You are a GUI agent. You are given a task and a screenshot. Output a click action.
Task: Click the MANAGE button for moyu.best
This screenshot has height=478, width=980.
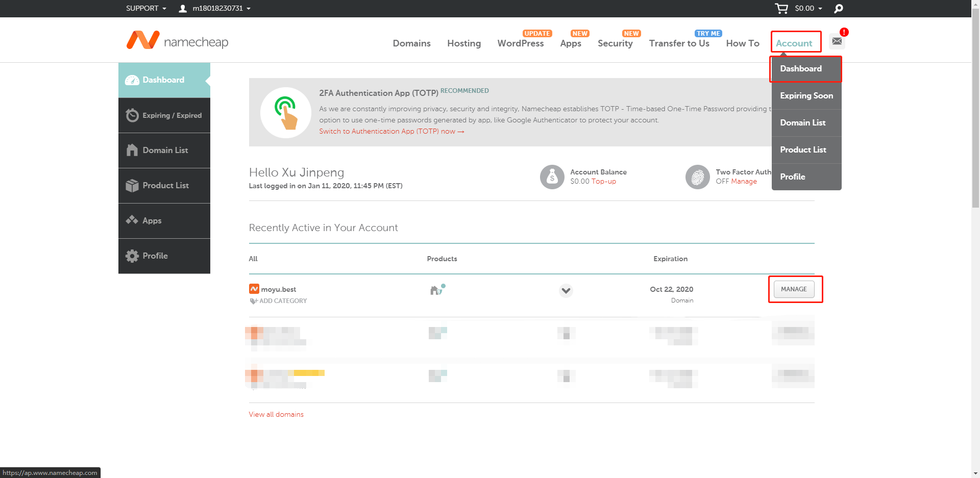(794, 289)
